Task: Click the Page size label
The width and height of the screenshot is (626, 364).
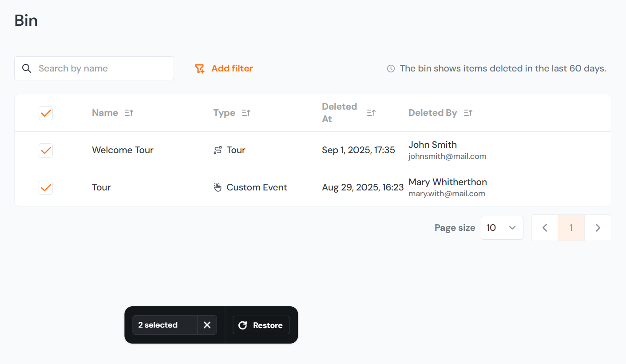Action: pos(455,228)
